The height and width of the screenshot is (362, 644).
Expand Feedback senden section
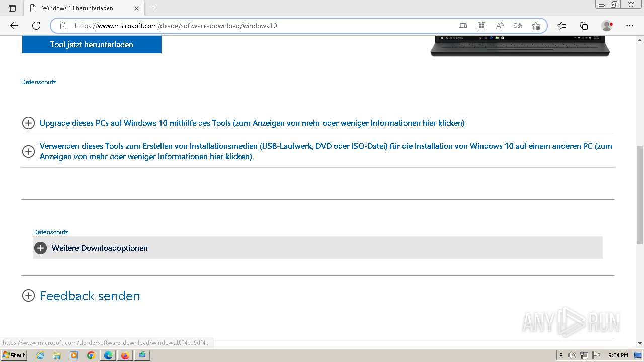tap(90, 296)
